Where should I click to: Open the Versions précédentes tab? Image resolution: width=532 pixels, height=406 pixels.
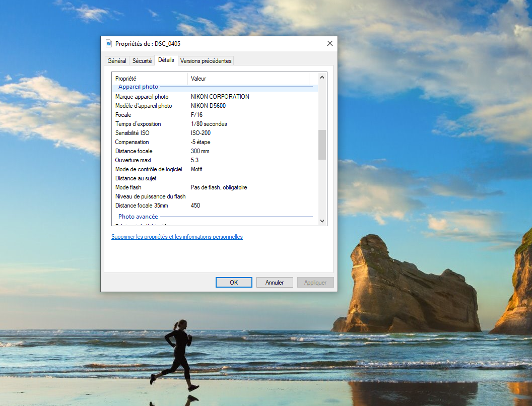[206, 61]
